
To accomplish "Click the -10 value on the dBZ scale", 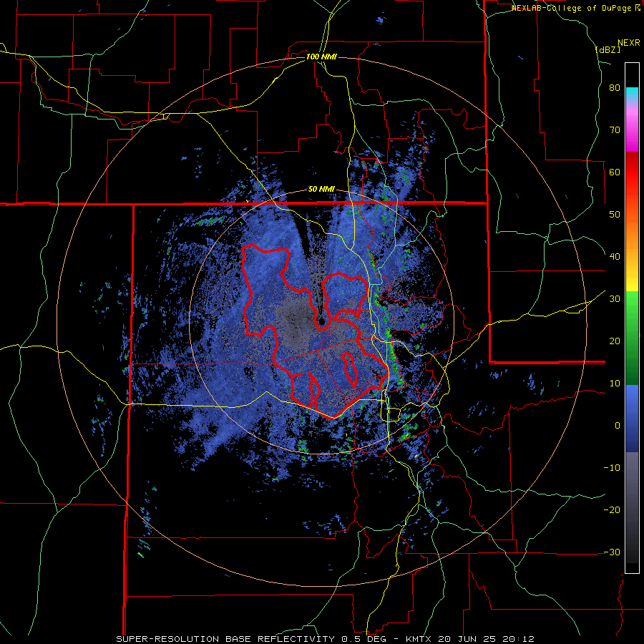I will pyautogui.click(x=612, y=468).
